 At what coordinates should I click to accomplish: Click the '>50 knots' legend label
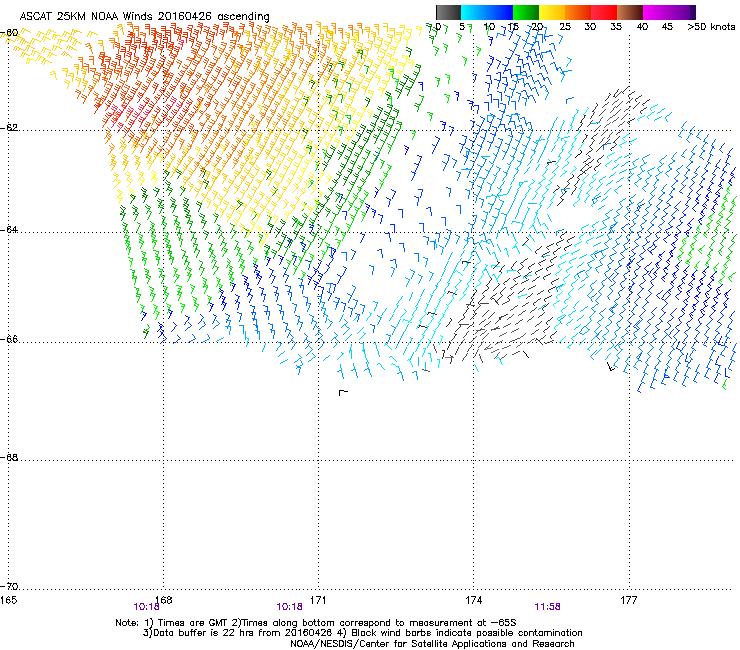711,27
